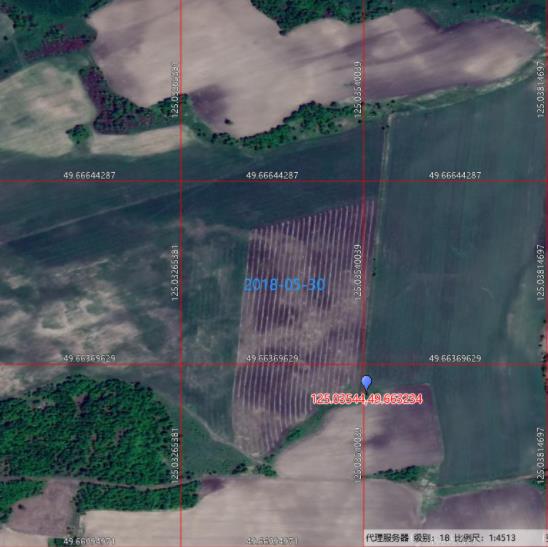The image size is (548, 547).
Task: Click the striped purple field on the map
Action: pos(304,325)
